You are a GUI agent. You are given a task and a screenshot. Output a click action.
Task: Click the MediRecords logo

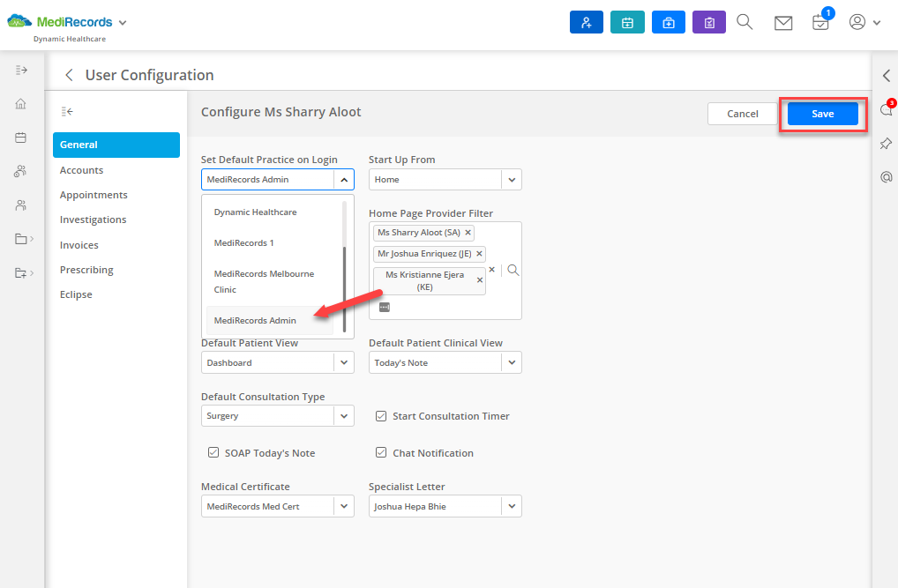[x=60, y=22]
